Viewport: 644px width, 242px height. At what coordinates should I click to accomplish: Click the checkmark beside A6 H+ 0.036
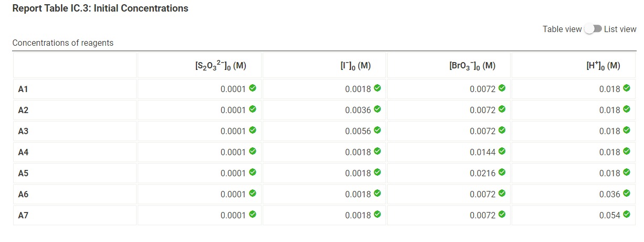click(626, 194)
